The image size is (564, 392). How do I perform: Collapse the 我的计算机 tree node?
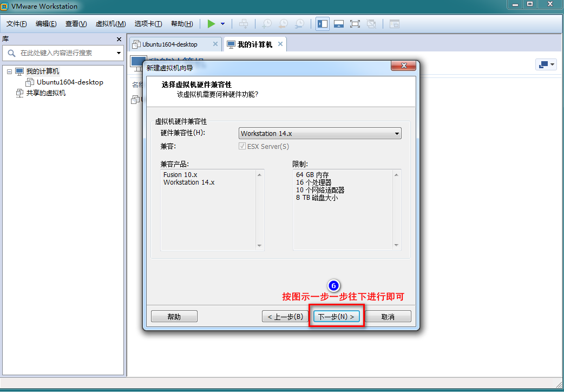click(10, 71)
